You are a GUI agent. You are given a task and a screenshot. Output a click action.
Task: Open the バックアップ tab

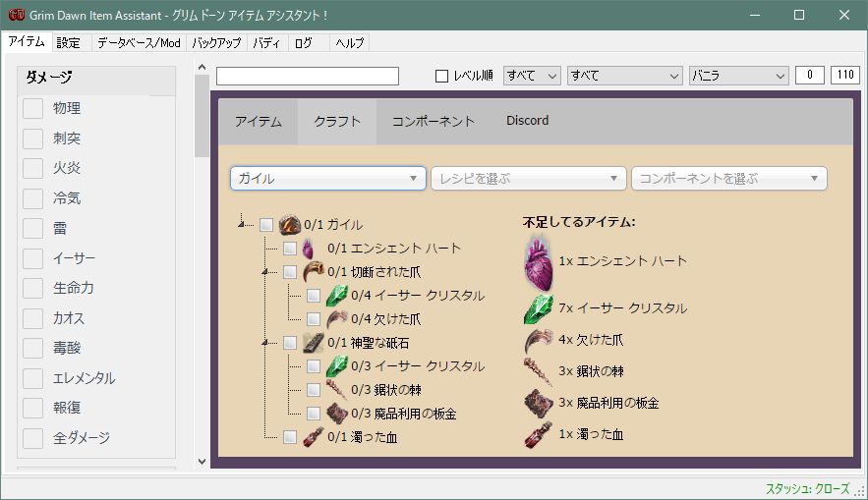[216, 42]
